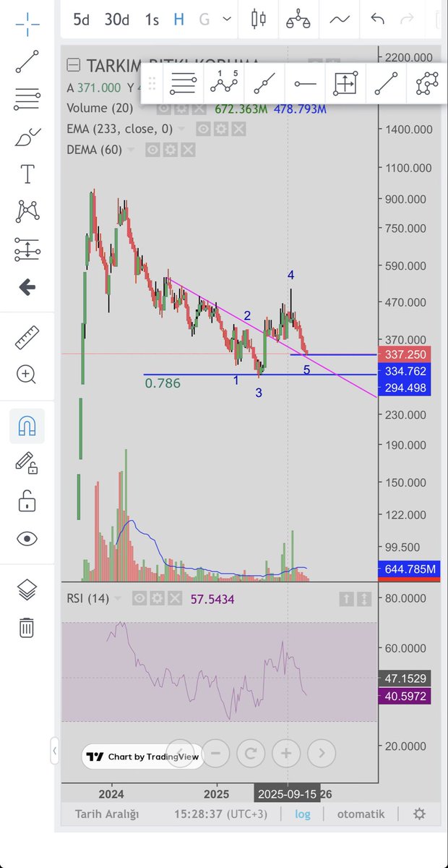Open the forecast and measure tool group

tap(27, 250)
